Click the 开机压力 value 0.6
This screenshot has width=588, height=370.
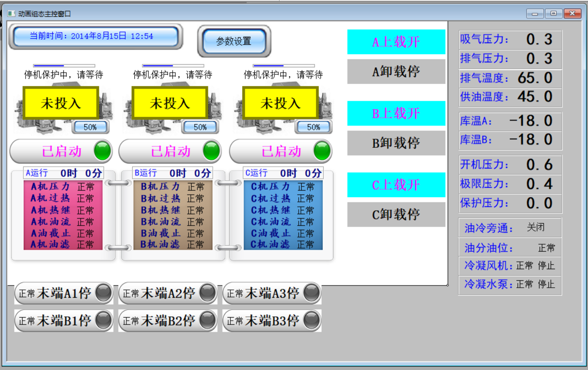tap(539, 165)
